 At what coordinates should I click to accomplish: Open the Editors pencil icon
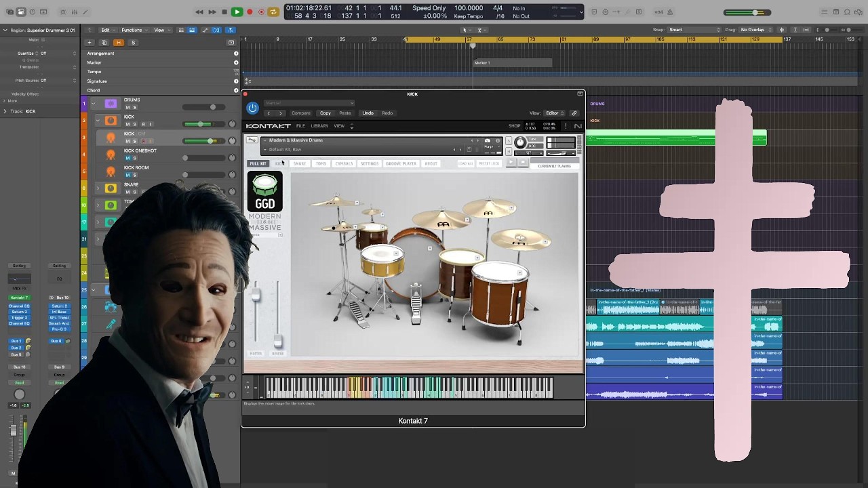click(86, 12)
